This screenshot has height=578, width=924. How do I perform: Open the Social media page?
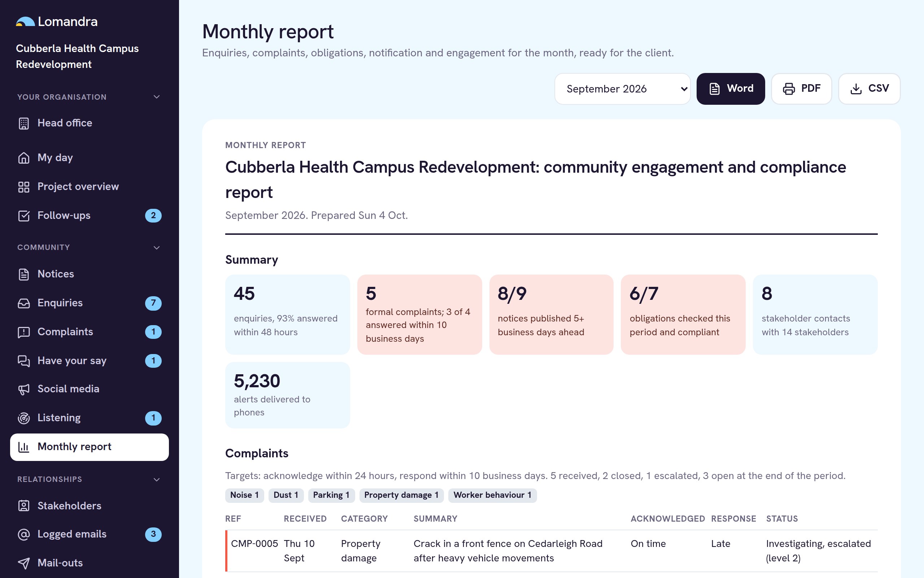click(90, 389)
